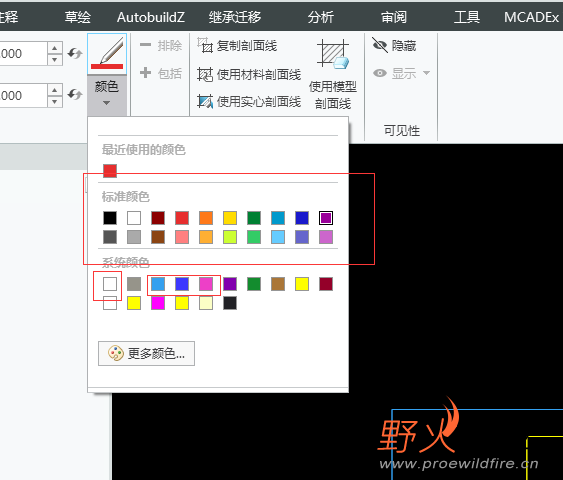Click the upper reset arrow icon next to the spinner
Image resolution: width=563 pixels, height=480 pixels.
[75, 53]
